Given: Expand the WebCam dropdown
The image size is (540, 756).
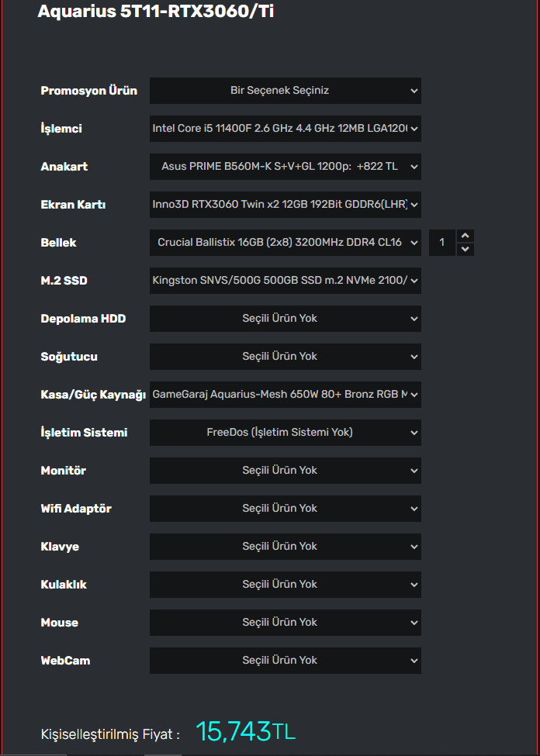Looking at the screenshot, I should [x=285, y=661].
